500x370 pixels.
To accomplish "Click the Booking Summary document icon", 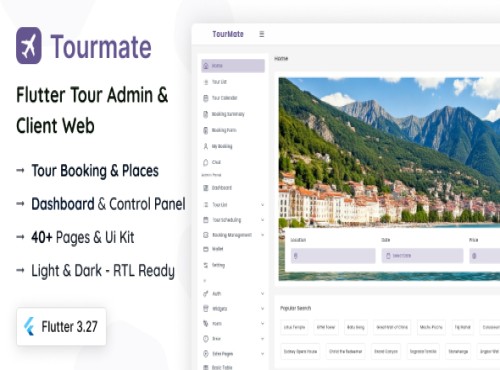I will pos(206,114).
